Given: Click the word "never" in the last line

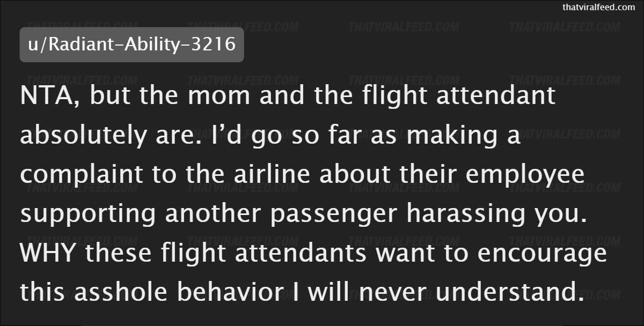Looking at the screenshot, I should point(372,292).
